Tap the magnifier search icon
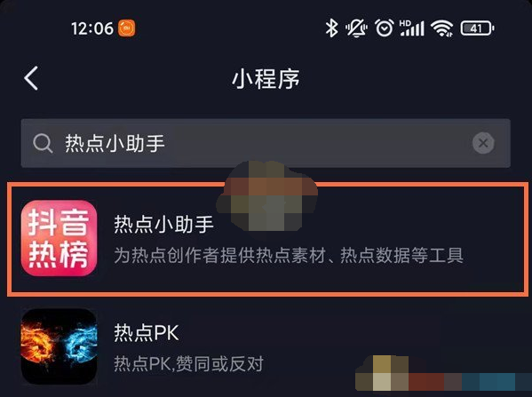This screenshot has width=532, height=397. click(43, 143)
